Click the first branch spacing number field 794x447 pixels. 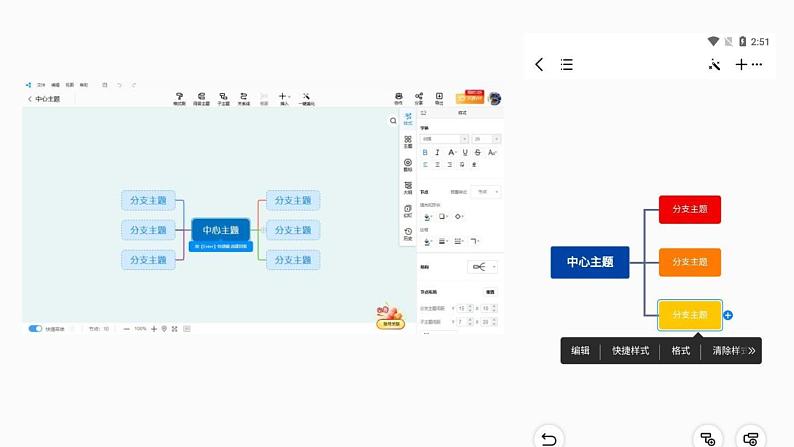click(x=465, y=308)
